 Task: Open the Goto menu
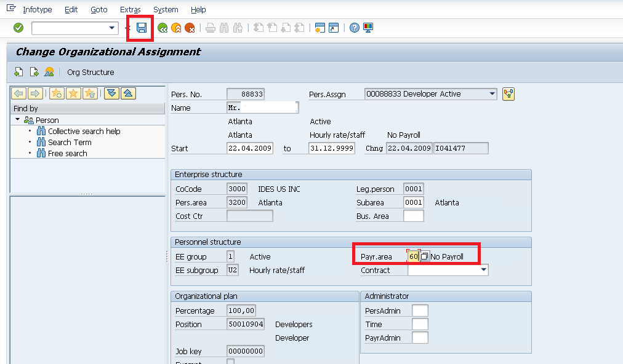99,9
